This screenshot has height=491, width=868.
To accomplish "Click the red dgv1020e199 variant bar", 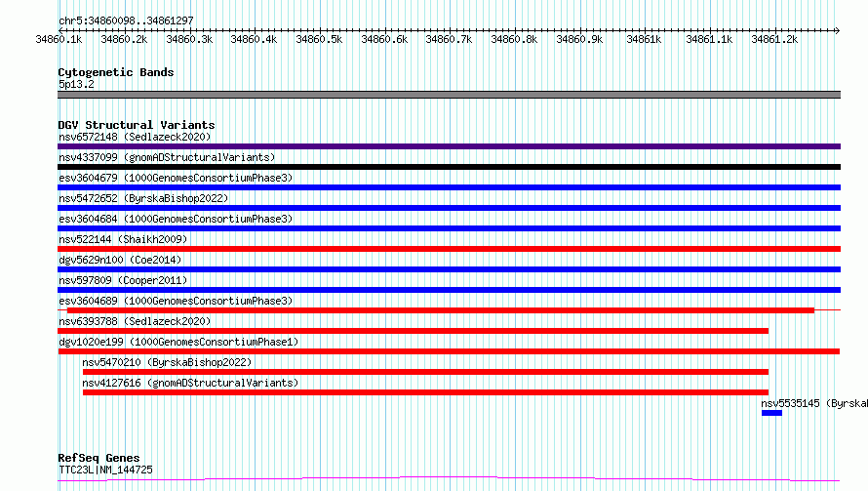I will 449,351.
